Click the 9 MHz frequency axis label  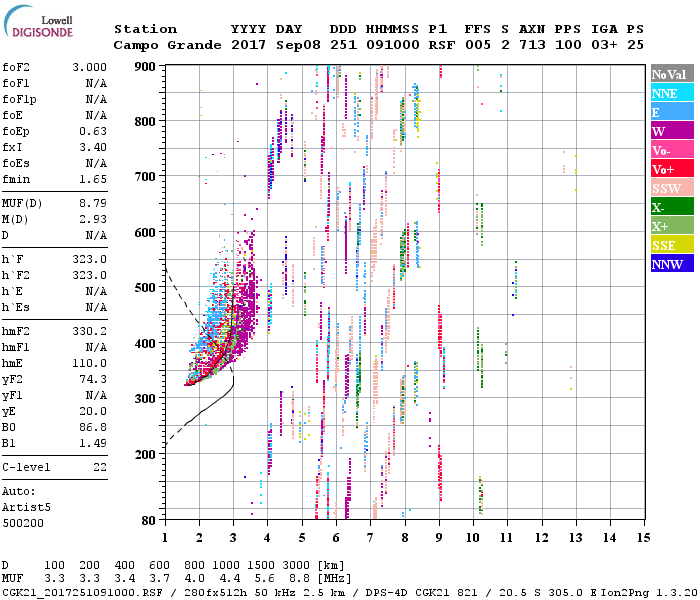coord(438,538)
